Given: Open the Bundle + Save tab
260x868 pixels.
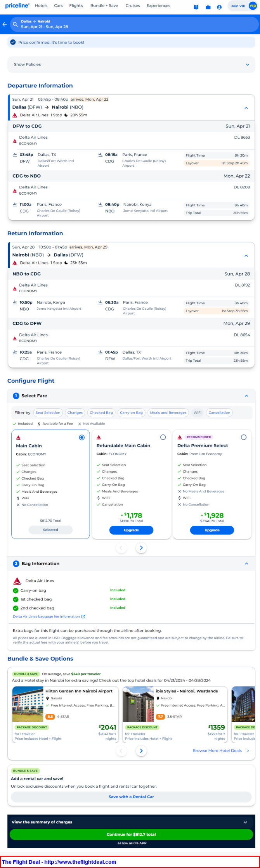Looking at the screenshot, I should (x=104, y=5).
